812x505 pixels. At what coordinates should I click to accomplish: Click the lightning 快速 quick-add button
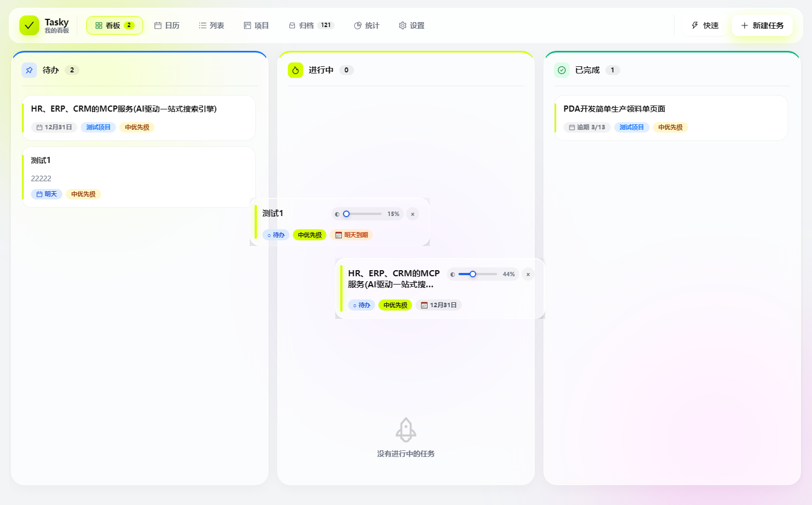pyautogui.click(x=705, y=25)
